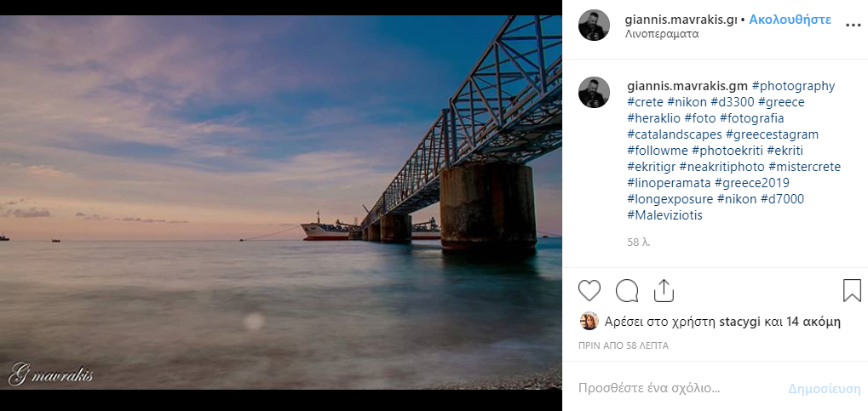Image resolution: width=868 pixels, height=411 pixels.
Task: Open comments via speech bubble icon
Action: [627, 291]
